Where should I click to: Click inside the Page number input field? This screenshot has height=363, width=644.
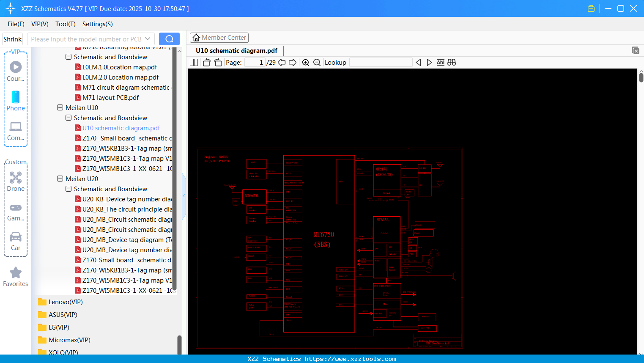(254, 62)
